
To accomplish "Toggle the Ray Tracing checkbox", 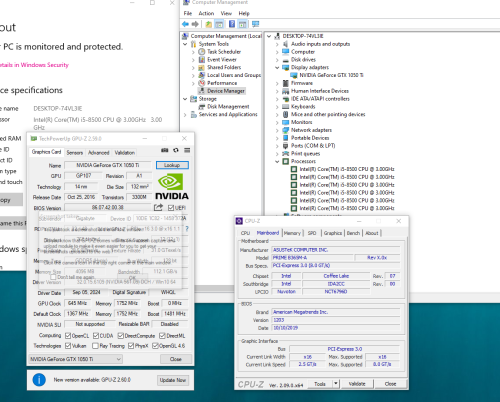I will [95, 346].
